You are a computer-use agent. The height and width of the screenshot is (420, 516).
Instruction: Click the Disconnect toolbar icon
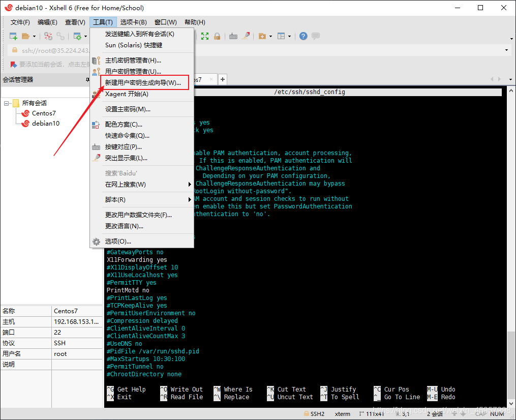point(48,36)
